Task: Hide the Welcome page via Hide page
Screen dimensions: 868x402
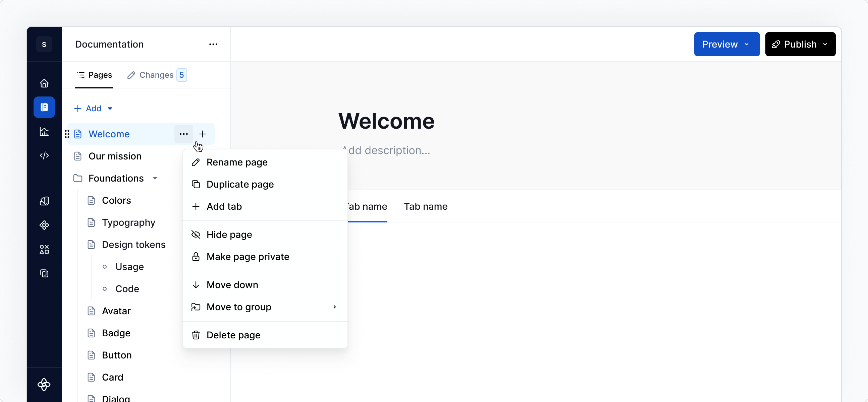Action: (x=229, y=234)
